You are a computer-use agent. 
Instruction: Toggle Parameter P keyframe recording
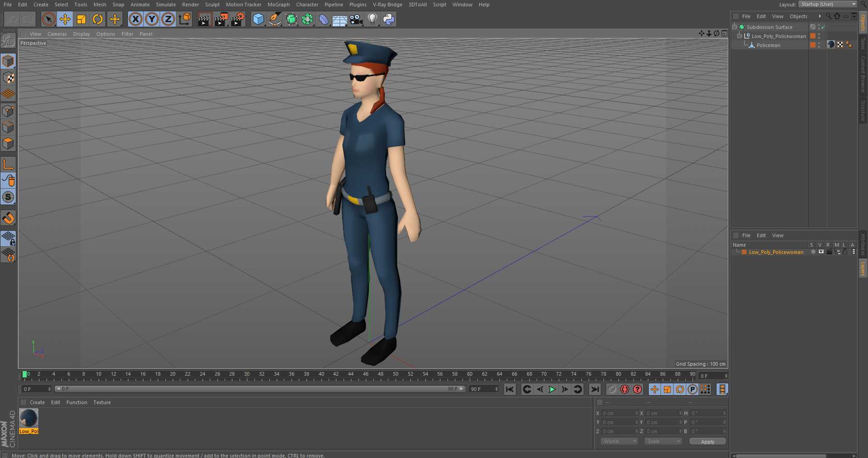(x=693, y=389)
